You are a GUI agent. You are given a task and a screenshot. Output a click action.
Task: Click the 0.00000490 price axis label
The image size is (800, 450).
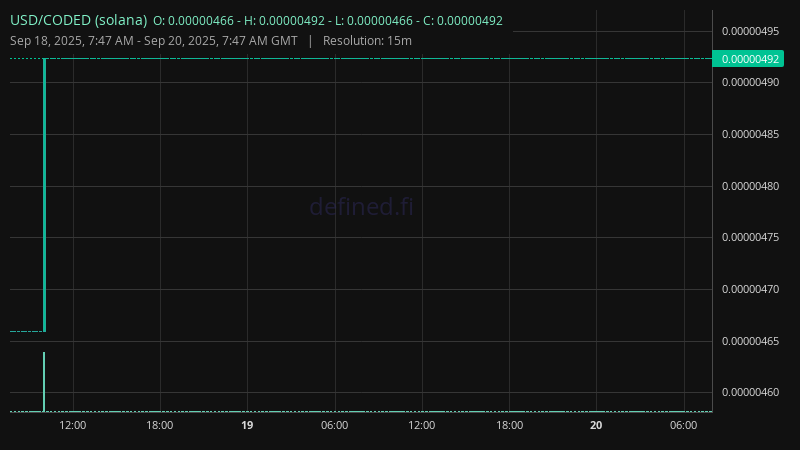tap(751, 82)
